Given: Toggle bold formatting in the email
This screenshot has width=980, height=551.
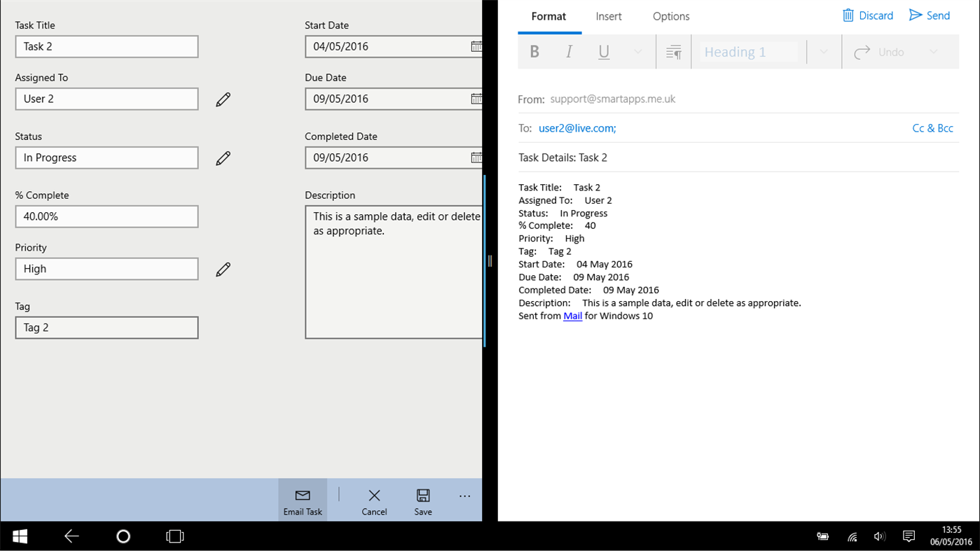Looking at the screenshot, I should click(534, 51).
